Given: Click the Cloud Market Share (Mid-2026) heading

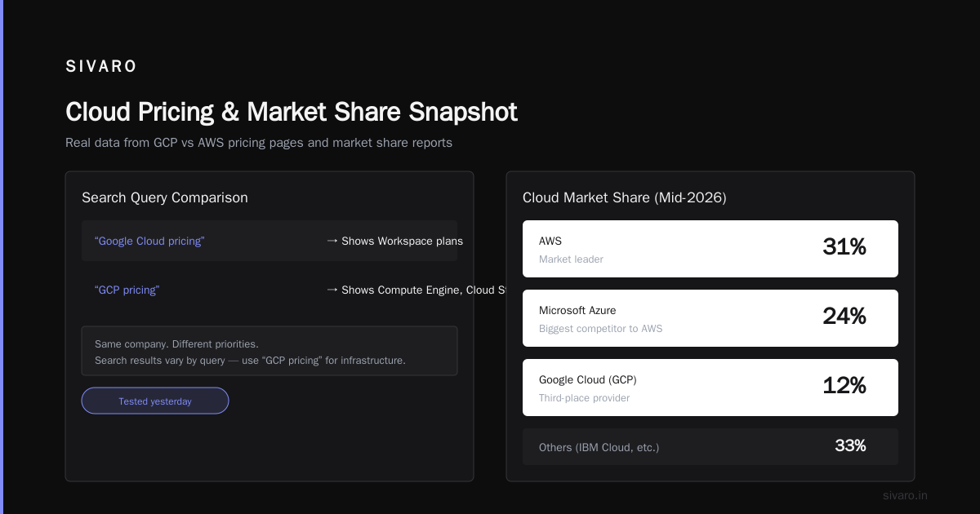Looking at the screenshot, I should click(x=625, y=197).
